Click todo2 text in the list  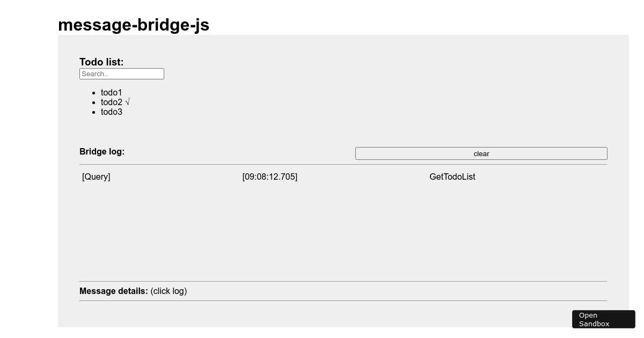[x=111, y=102]
